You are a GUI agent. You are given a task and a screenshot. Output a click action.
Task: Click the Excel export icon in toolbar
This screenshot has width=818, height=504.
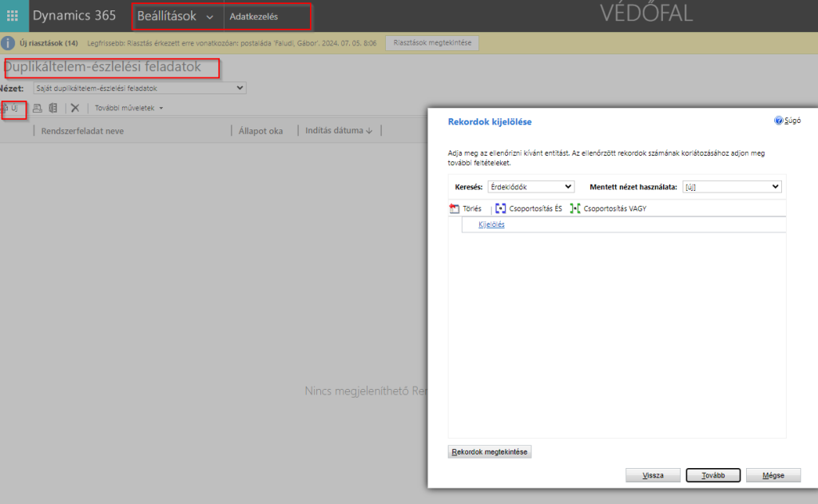point(53,108)
